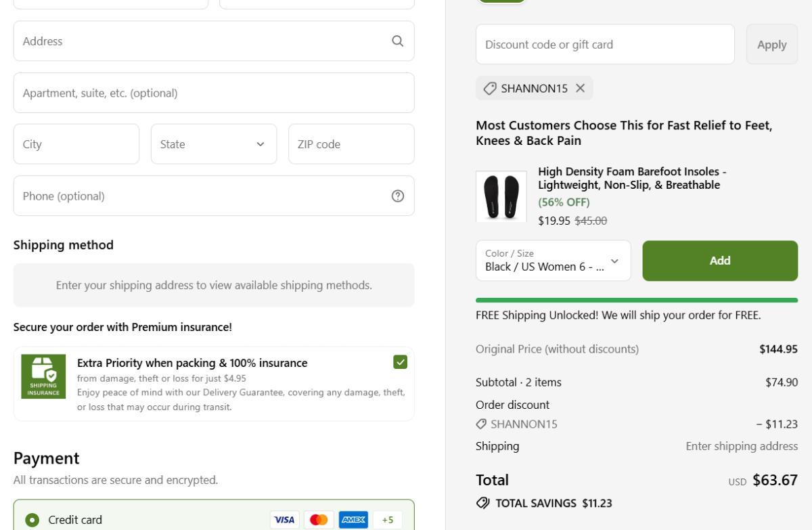The image size is (812, 530).
Task: Click the Discount code or gift card field
Action: tap(604, 45)
